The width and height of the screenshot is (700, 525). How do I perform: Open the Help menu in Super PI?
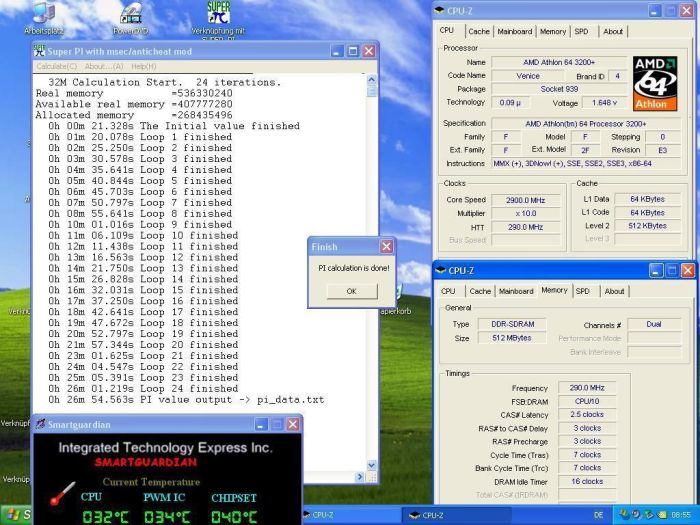(143, 66)
